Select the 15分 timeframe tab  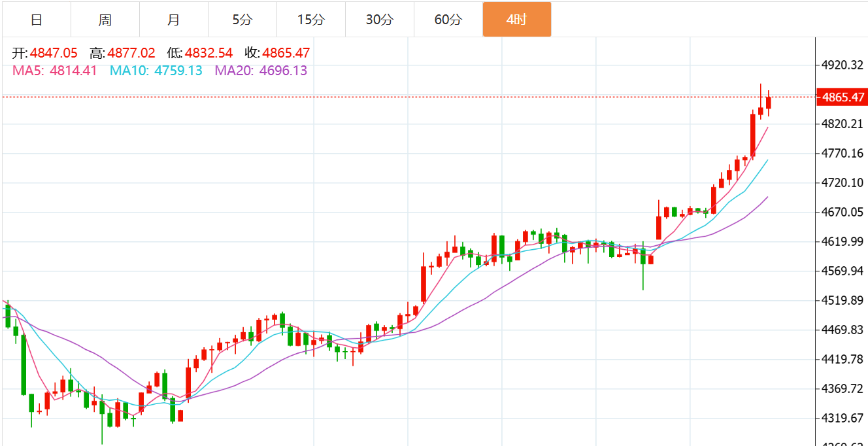(311, 20)
